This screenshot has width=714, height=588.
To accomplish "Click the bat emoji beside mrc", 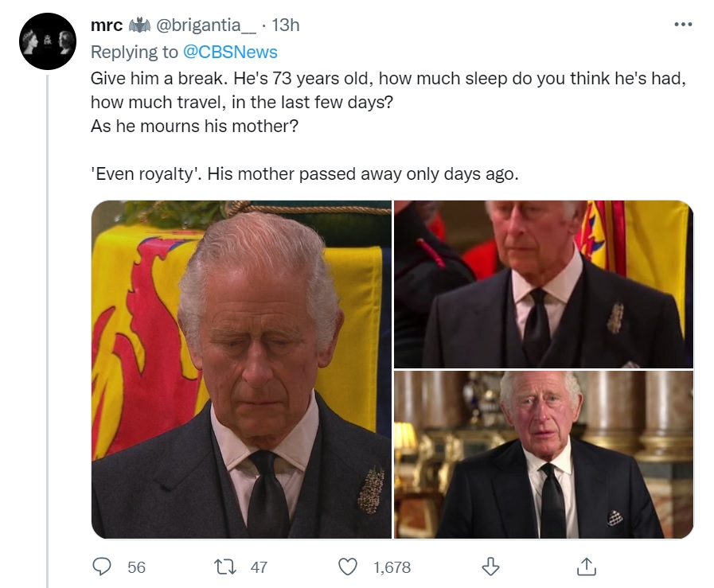I will (x=139, y=25).
